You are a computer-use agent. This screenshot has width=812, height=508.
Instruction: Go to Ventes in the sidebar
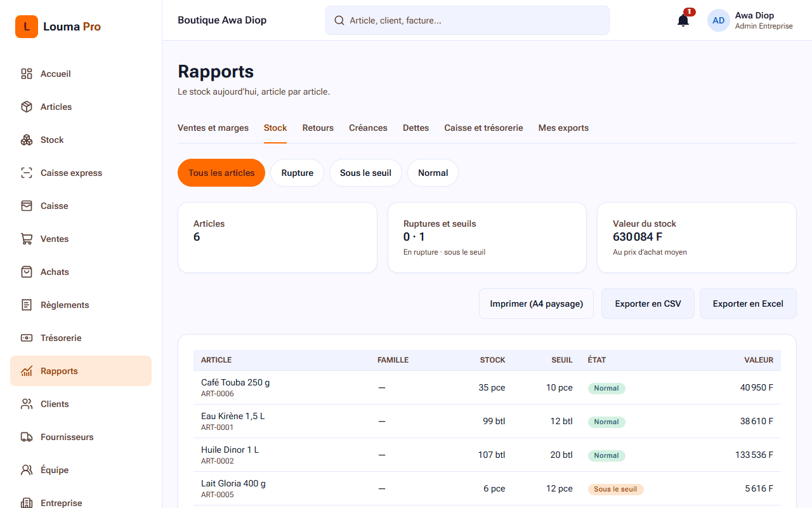point(81,239)
